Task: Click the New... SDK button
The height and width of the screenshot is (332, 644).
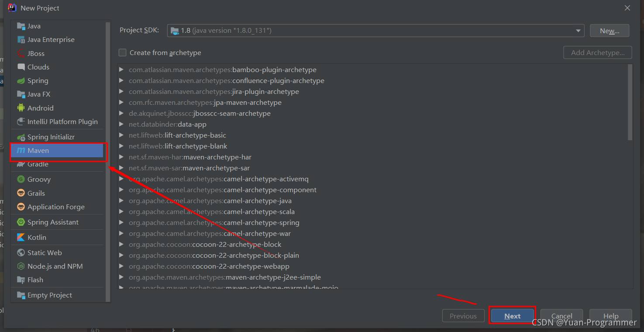Action: [610, 31]
